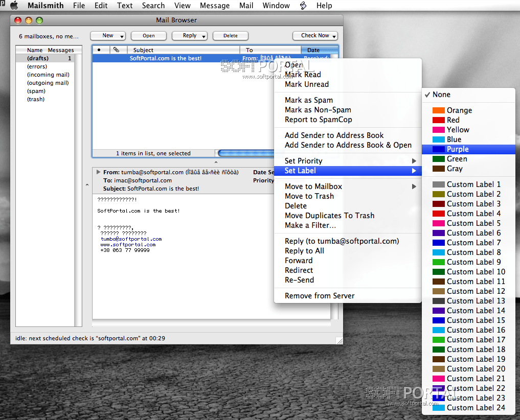520x420 pixels.
Task: Choose the Orange label swatch
Action: (x=439, y=110)
